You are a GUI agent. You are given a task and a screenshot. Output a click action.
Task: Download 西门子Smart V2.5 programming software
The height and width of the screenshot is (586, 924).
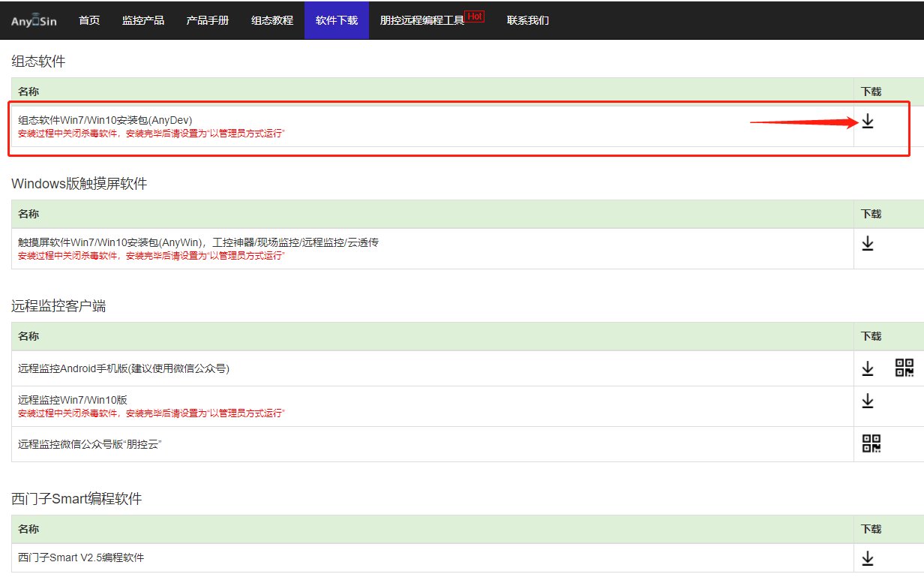867,558
